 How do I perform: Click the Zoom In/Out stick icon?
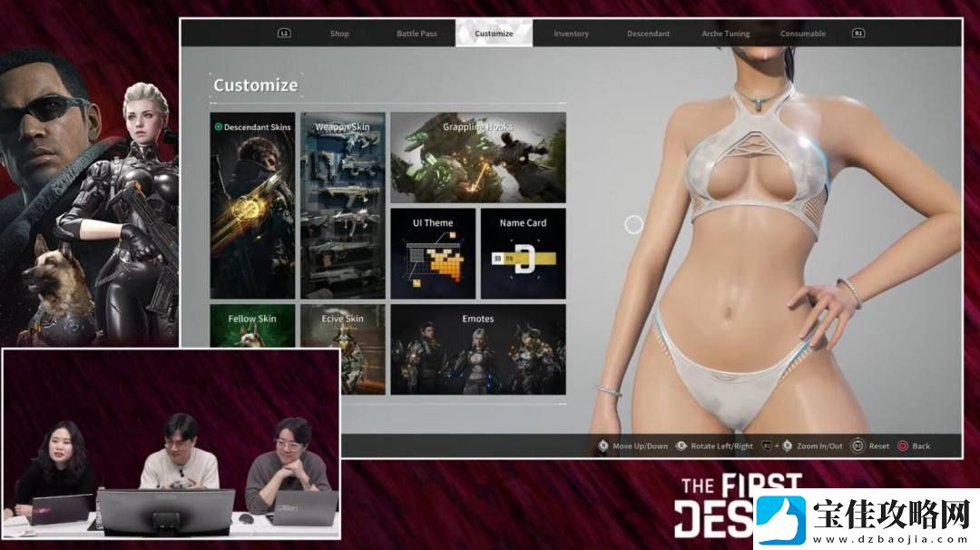788,446
